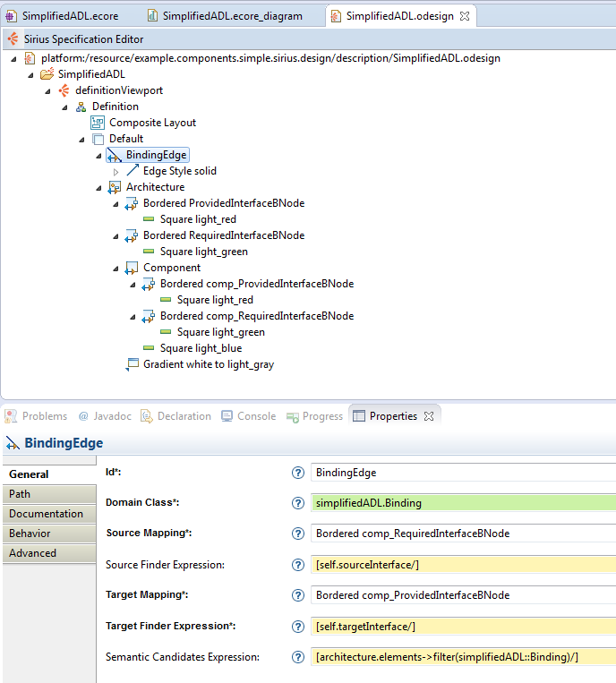Click help icon beside Source Finder Expression
Viewport: 616px width, 683px height.
(x=298, y=564)
